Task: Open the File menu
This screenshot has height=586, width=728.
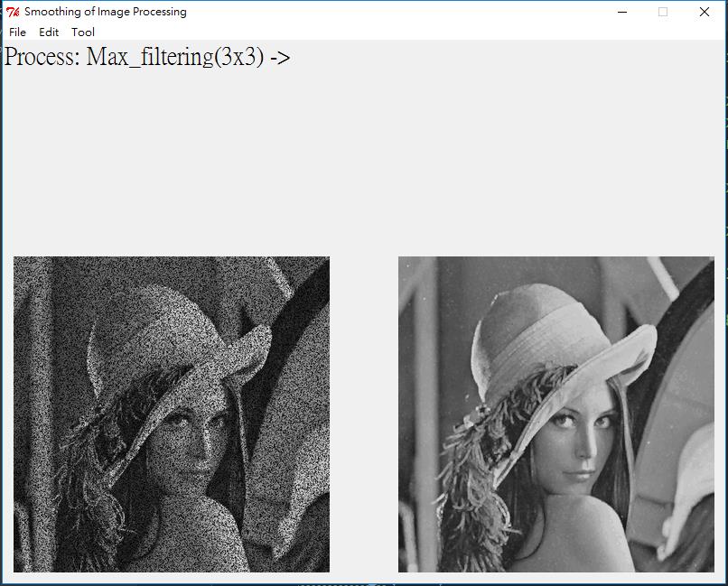Action: (x=18, y=32)
